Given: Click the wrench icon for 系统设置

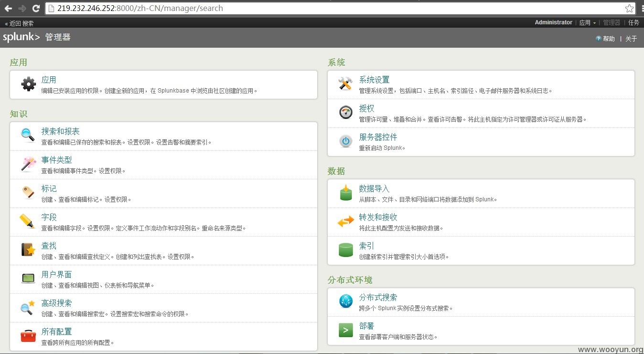Looking at the screenshot, I should (x=345, y=84).
